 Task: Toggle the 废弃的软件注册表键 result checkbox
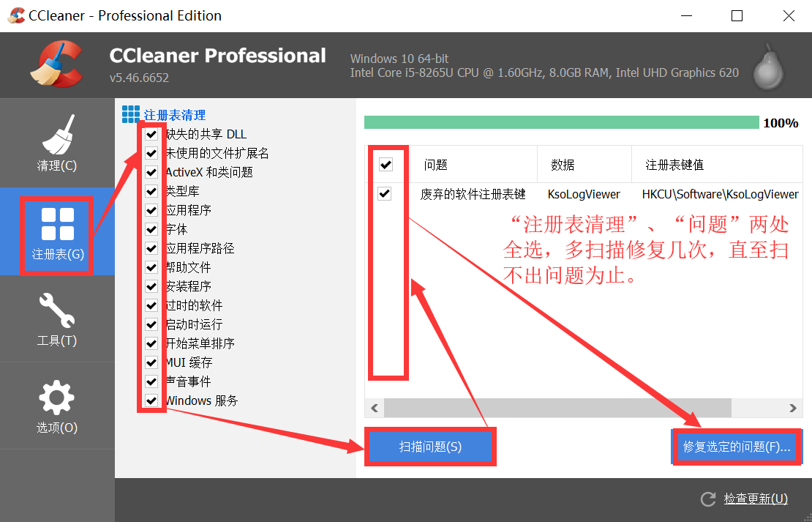click(386, 194)
